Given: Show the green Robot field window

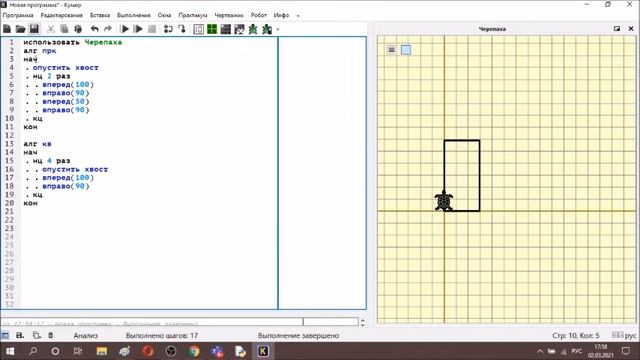Looking at the screenshot, I should pos(212,29).
